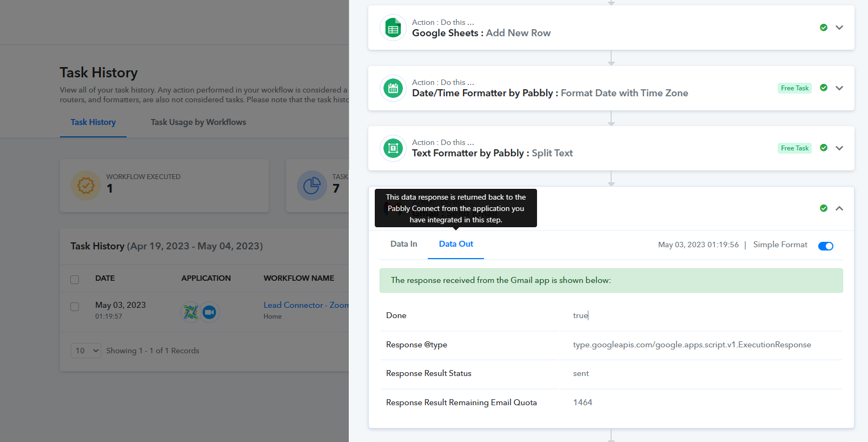
Task: Open the Lead Connector - Zoom workflow link
Action: point(306,305)
